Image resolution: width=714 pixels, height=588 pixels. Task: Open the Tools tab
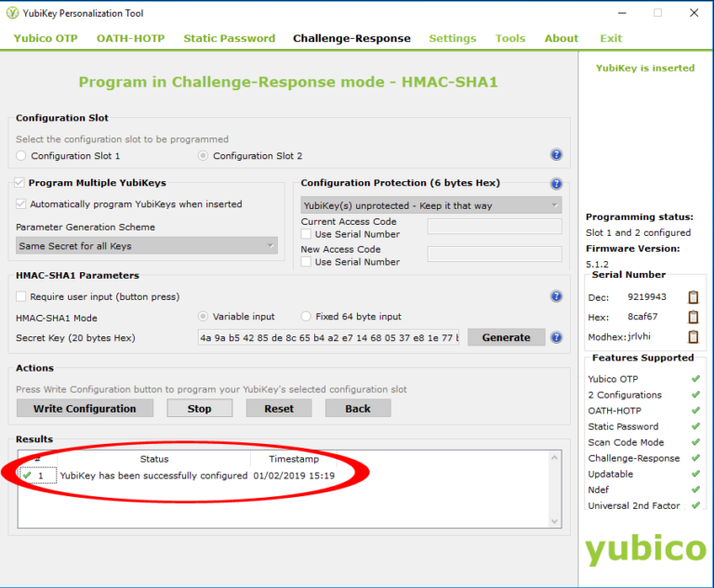[510, 38]
